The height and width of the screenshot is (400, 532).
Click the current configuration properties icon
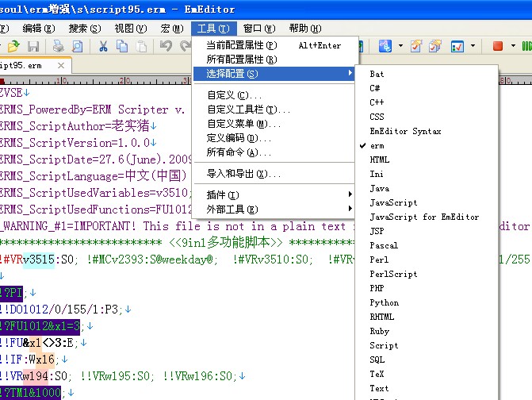(x=416, y=46)
